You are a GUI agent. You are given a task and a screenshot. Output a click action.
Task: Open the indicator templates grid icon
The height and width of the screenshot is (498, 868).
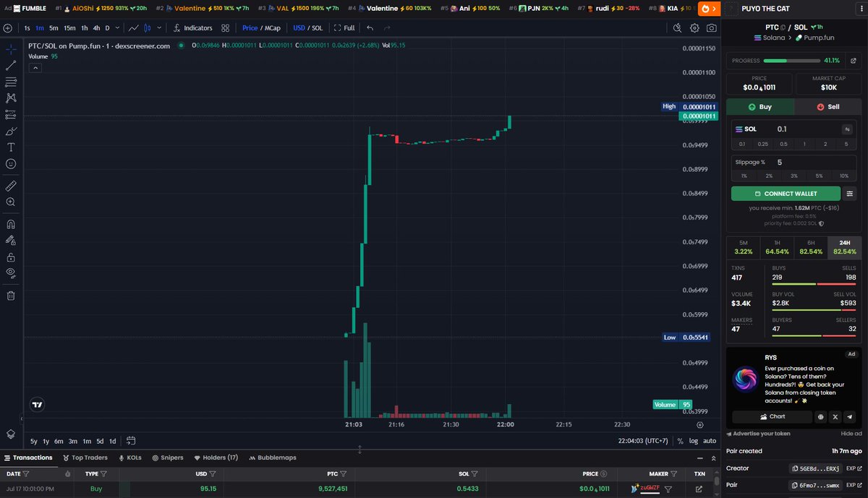pos(226,28)
